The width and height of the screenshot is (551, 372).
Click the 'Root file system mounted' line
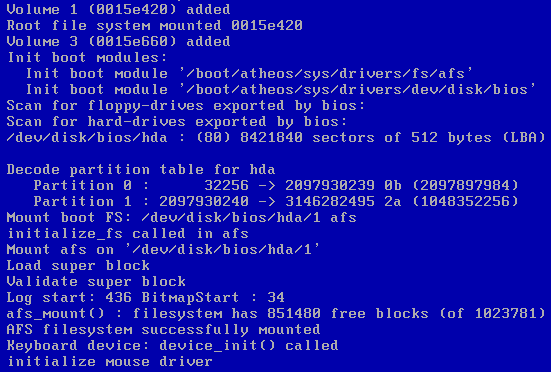(155, 26)
